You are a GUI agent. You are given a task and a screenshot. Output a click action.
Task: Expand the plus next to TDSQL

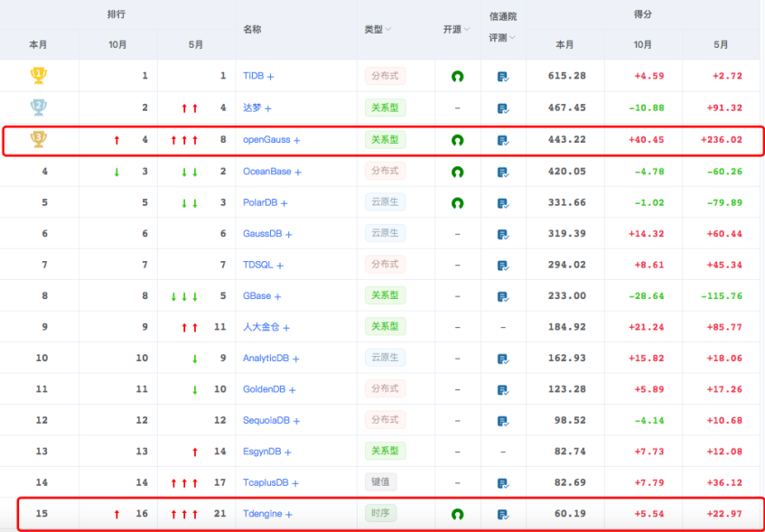(280, 266)
